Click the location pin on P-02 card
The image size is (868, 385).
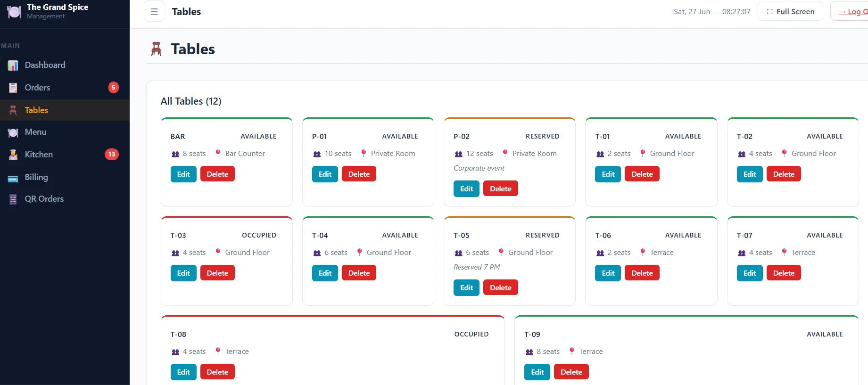[505, 153]
